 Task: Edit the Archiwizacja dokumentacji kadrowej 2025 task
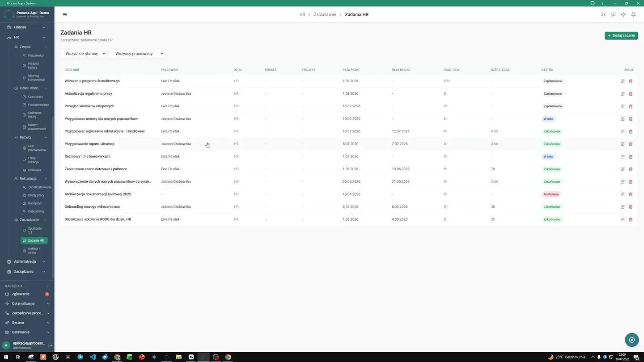pyautogui.click(x=623, y=194)
